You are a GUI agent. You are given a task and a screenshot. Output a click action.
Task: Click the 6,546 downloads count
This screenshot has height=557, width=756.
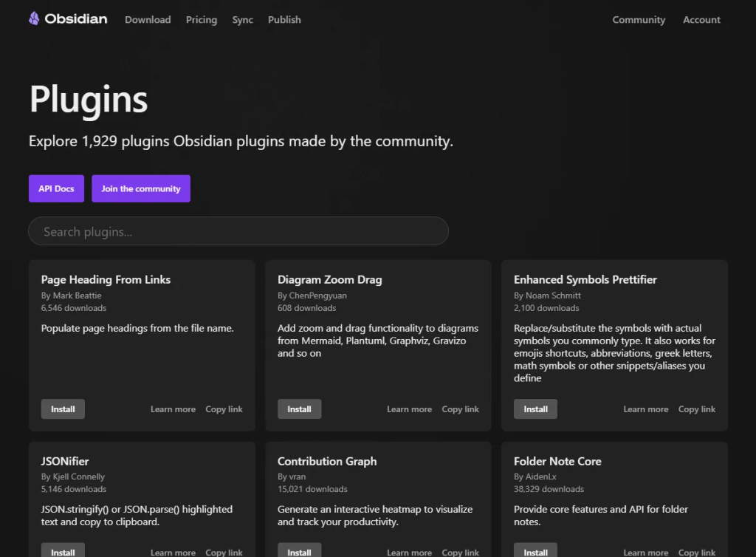pyautogui.click(x=74, y=307)
